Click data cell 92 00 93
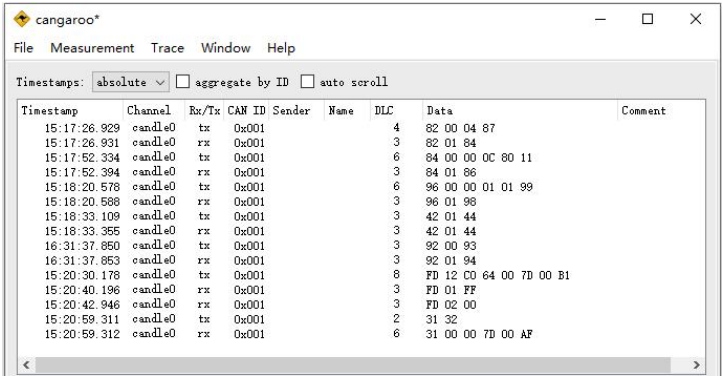This screenshot has width=723, height=379. click(x=450, y=246)
